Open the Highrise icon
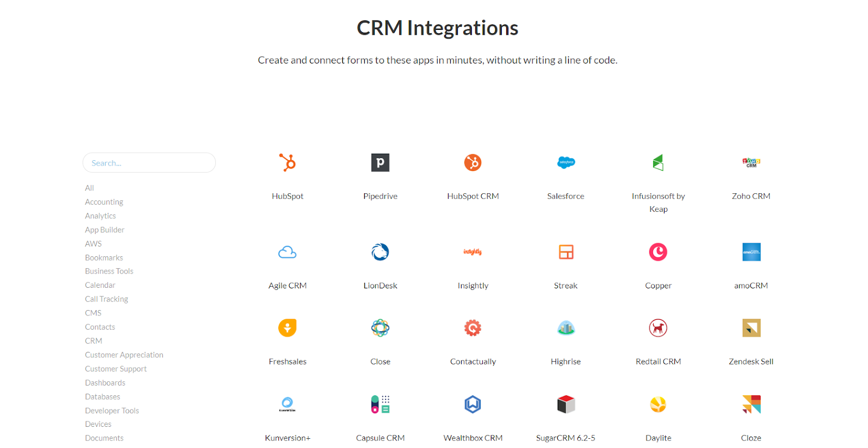This screenshot has width=868, height=448. [566, 328]
